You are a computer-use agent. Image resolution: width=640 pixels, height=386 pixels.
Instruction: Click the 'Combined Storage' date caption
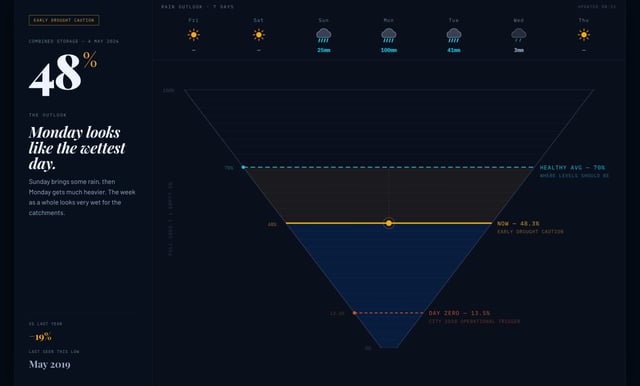73,42
